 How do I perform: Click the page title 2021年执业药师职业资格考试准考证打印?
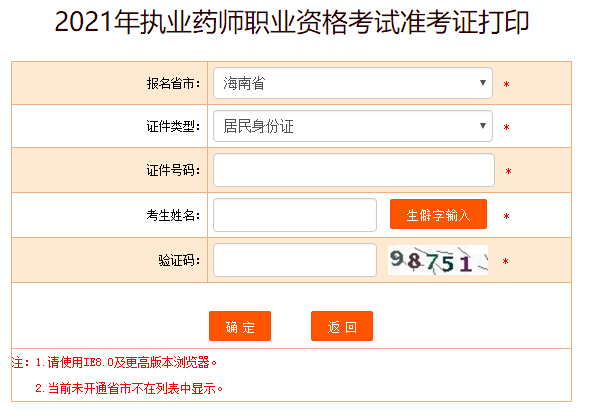tap(292, 22)
